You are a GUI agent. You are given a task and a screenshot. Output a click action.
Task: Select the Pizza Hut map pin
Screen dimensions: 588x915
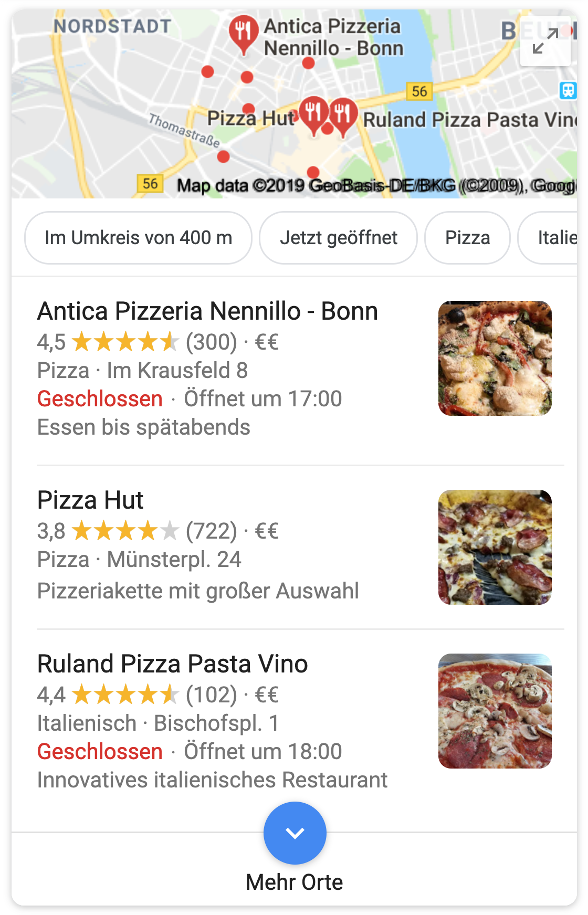(x=313, y=113)
